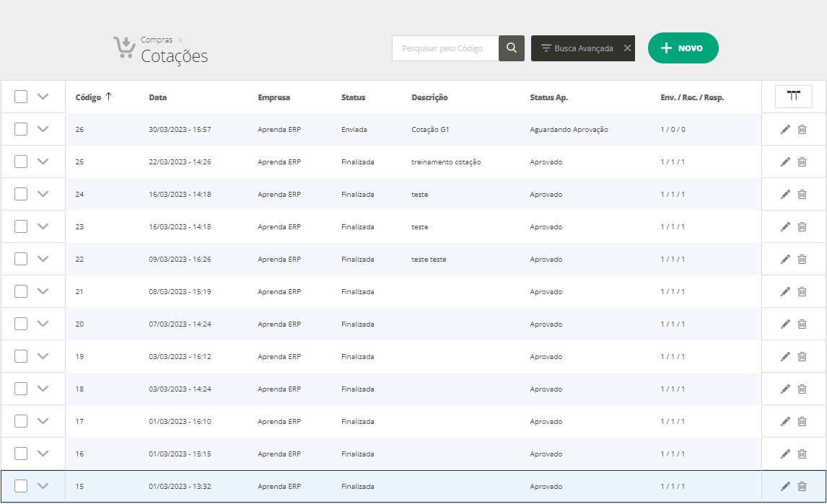Click the pencil icon for quotation 22

[785, 260]
